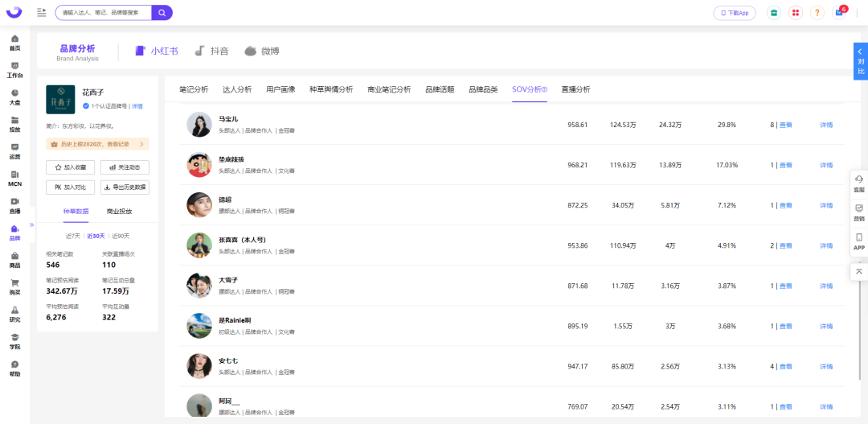Viewport: 868px width, 424px height.
Task: Switch to 商业投放 panel tab
Action: point(119,211)
